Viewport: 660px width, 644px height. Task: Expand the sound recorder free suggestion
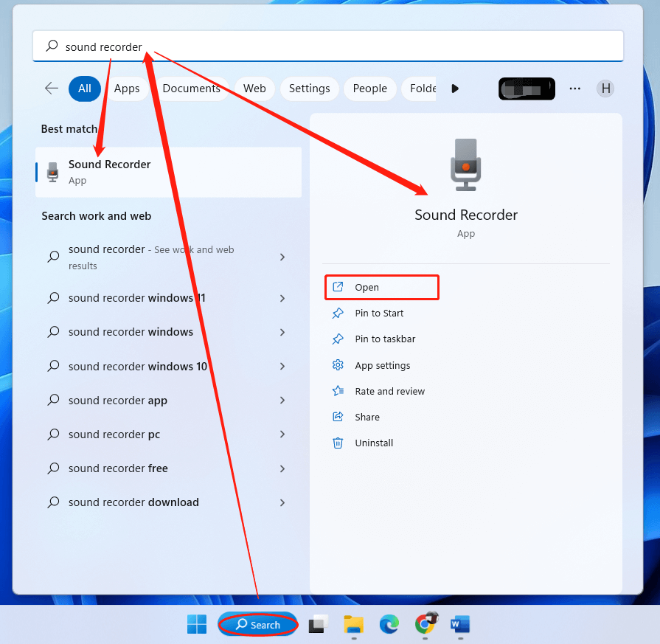coord(282,468)
